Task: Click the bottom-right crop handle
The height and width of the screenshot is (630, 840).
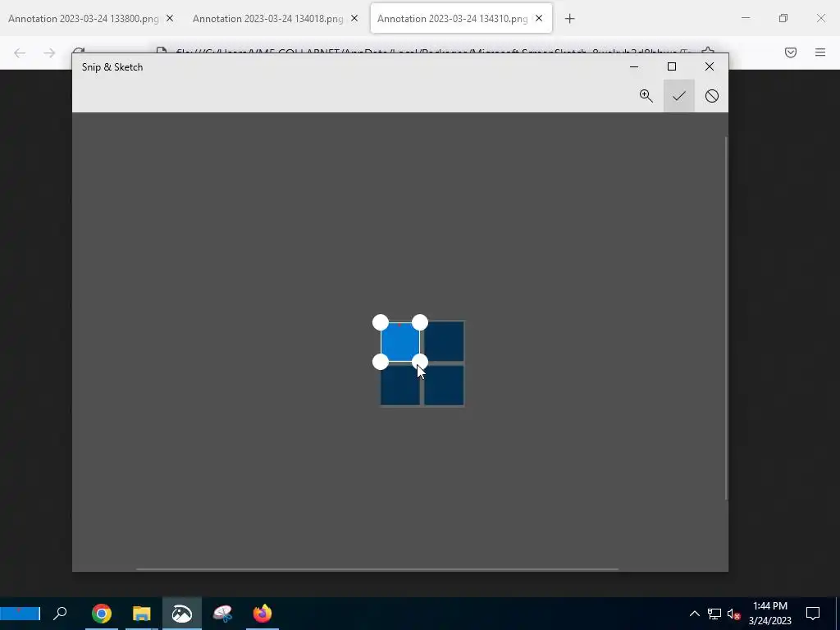Action: [420, 362]
